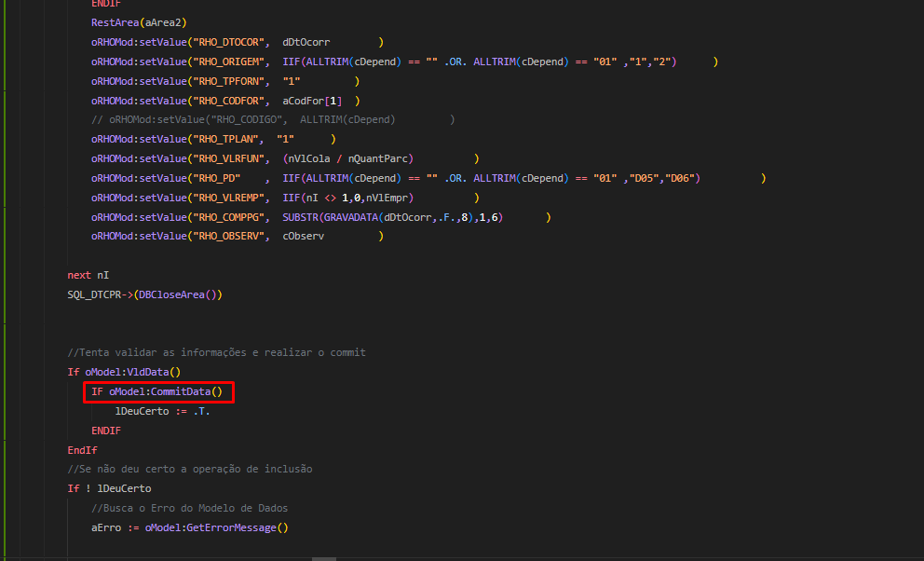Click the nVlCola variable

309,158
